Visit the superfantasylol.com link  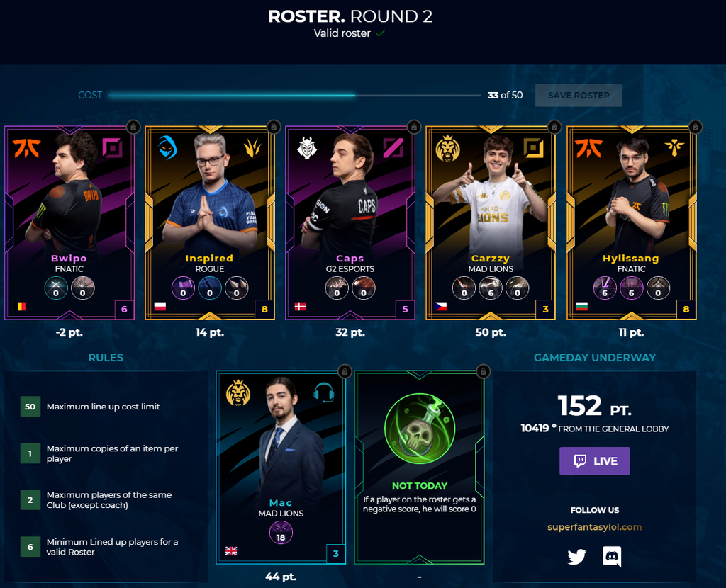tap(595, 527)
